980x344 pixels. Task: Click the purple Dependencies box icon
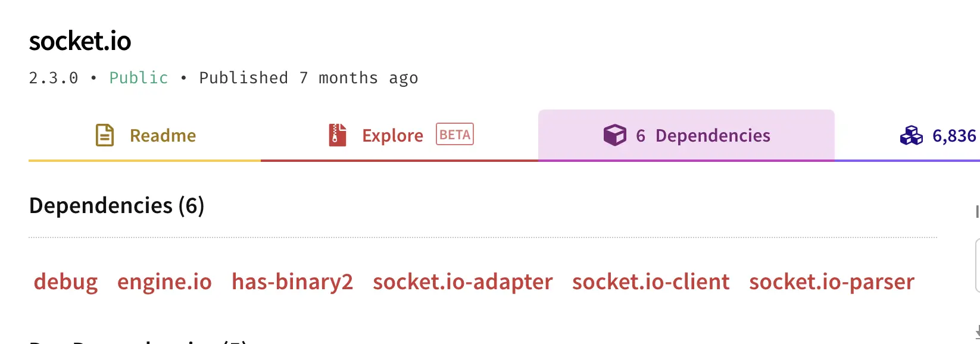(614, 135)
